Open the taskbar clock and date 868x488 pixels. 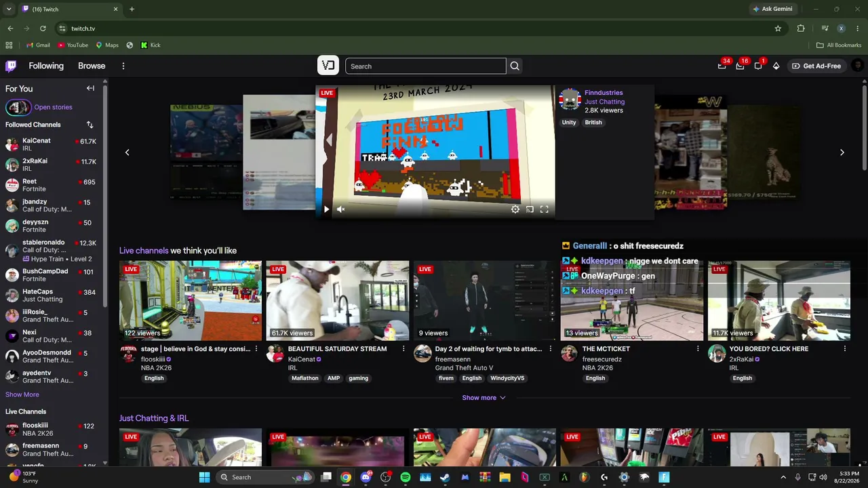(848, 477)
